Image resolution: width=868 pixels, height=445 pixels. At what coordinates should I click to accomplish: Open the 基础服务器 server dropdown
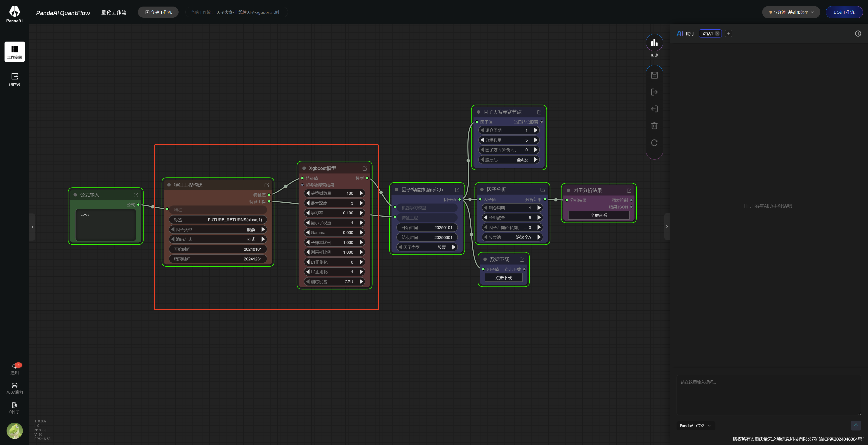(x=791, y=12)
